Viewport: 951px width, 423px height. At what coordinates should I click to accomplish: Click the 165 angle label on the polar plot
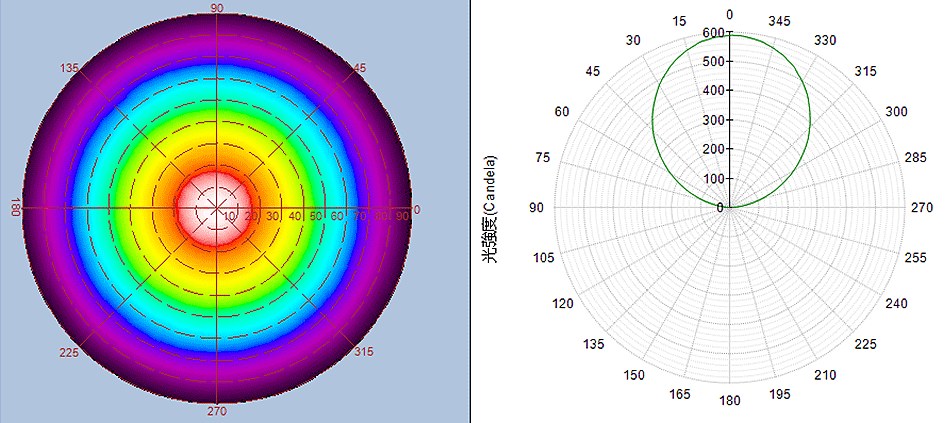pyautogui.click(x=680, y=395)
